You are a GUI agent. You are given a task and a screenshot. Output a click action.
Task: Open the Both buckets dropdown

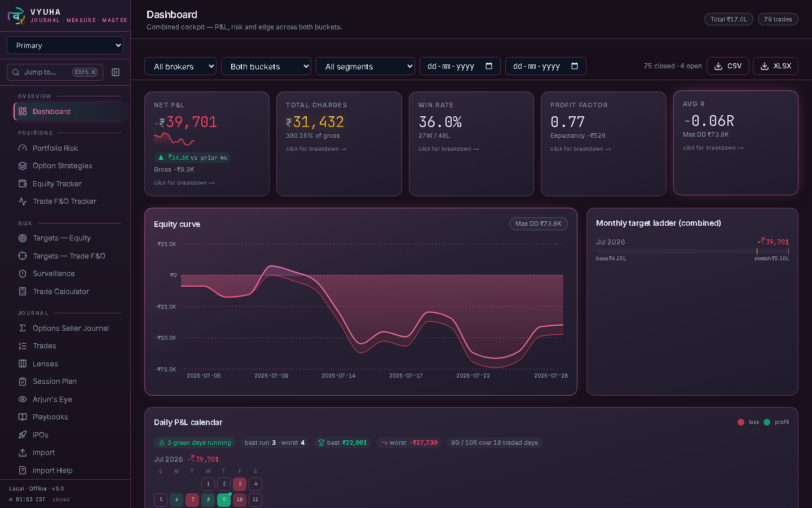click(266, 66)
